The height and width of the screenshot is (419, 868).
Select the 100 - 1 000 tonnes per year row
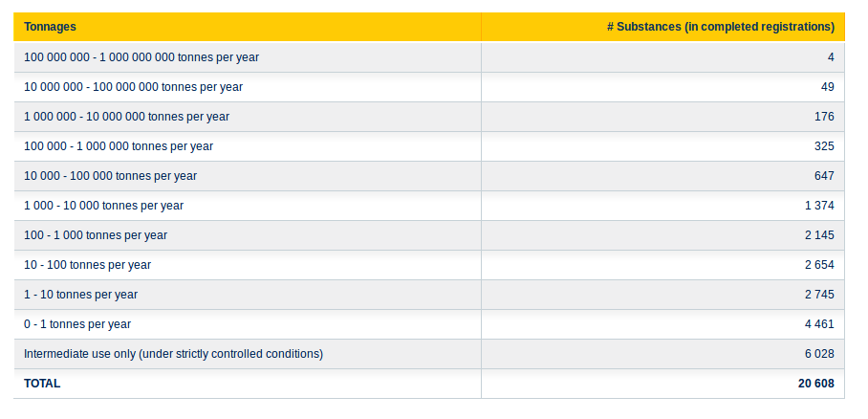[429, 235]
